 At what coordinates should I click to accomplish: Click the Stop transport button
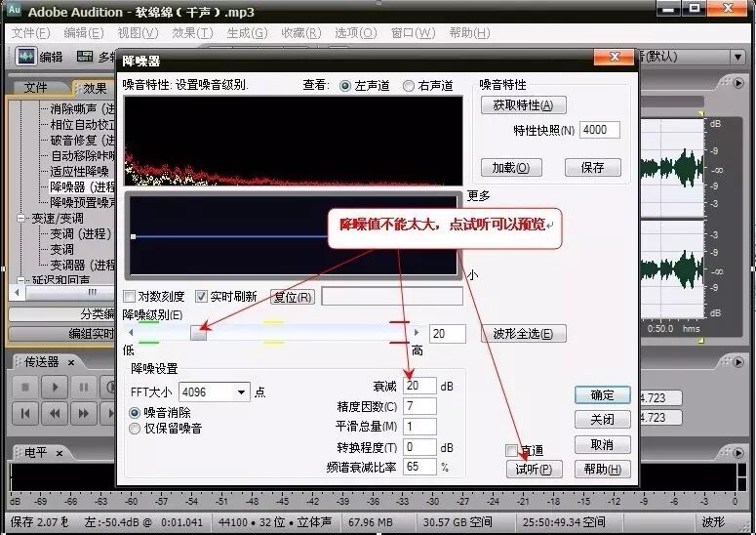pos(25,387)
